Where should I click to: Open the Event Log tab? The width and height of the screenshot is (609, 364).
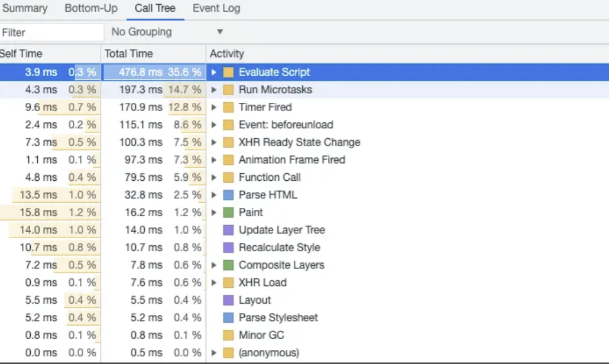(x=216, y=8)
